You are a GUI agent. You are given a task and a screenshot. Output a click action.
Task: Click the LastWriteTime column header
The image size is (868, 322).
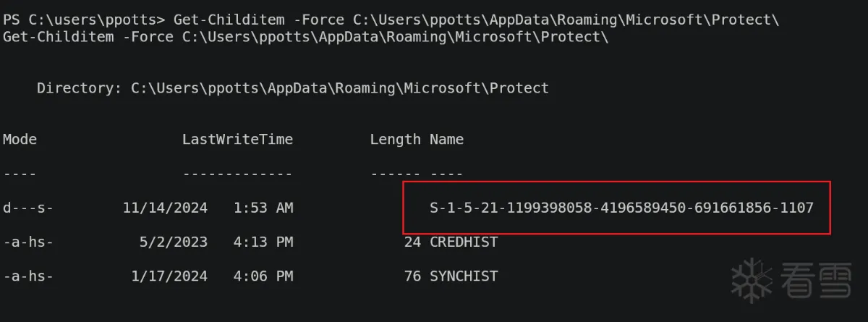(237, 139)
